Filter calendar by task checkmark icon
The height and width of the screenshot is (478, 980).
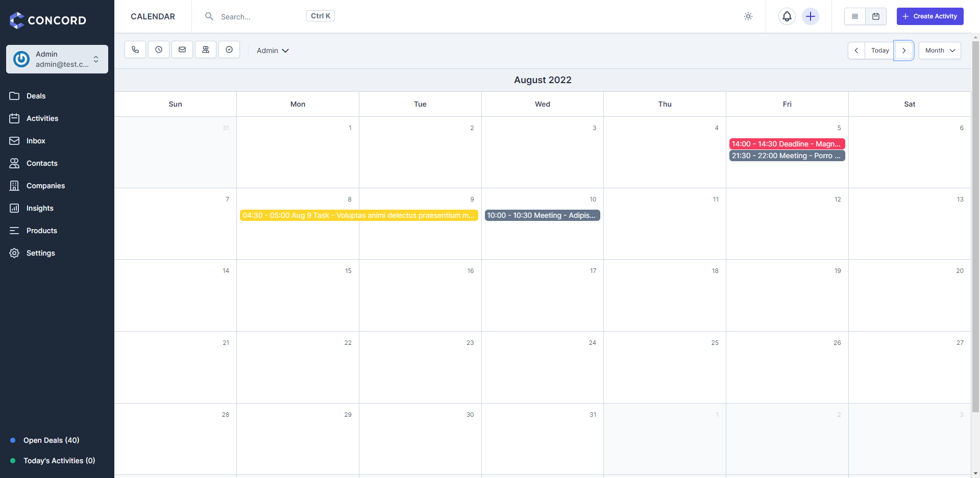coord(229,49)
